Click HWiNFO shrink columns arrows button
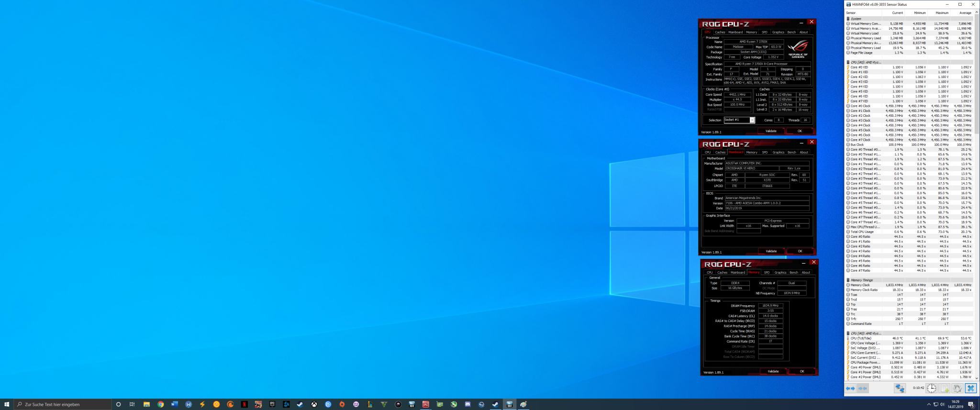 [x=862, y=388]
